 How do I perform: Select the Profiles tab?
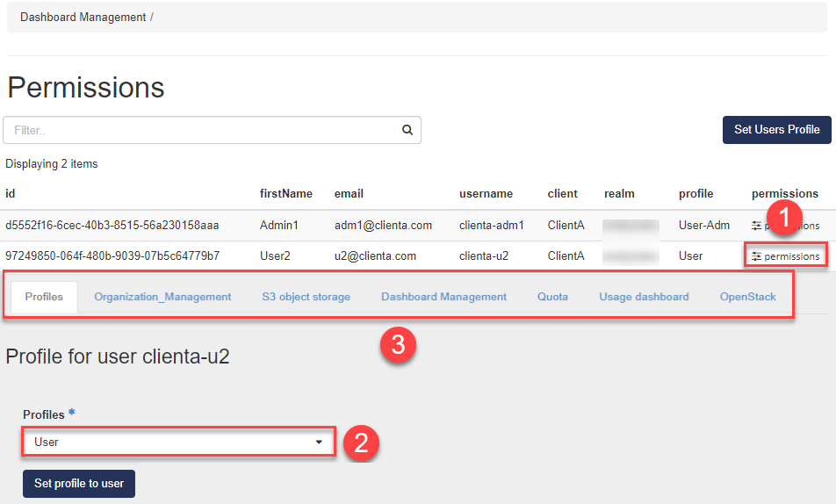[x=44, y=297]
